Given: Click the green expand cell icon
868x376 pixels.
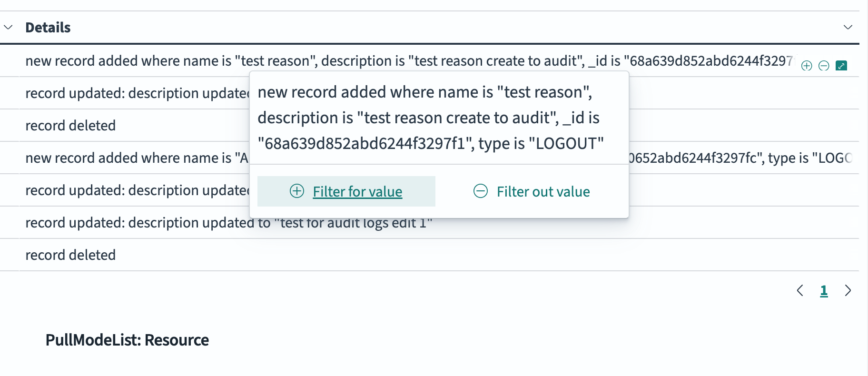Looking at the screenshot, I should point(841,66).
